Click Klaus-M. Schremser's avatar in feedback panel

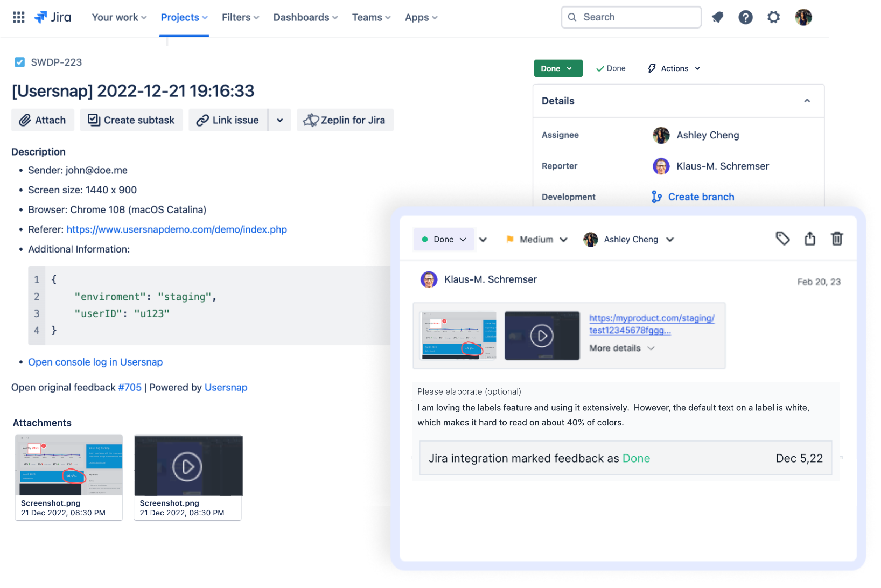tap(429, 279)
